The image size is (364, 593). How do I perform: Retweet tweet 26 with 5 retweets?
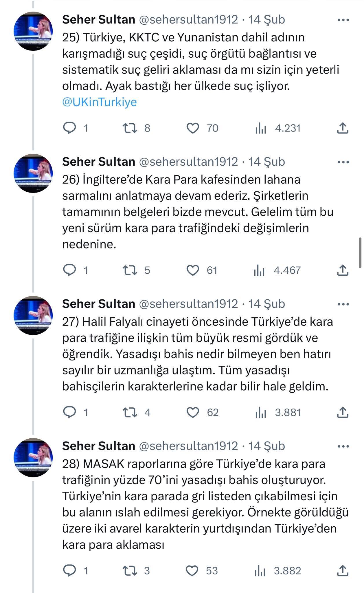tap(130, 270)
